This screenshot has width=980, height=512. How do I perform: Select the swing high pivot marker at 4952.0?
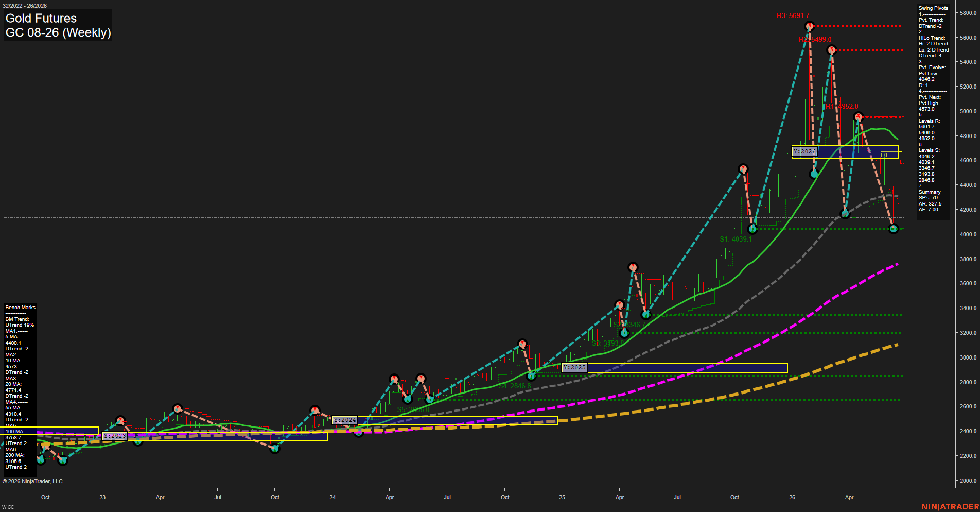pyautogui.click(x=858, y=117)
